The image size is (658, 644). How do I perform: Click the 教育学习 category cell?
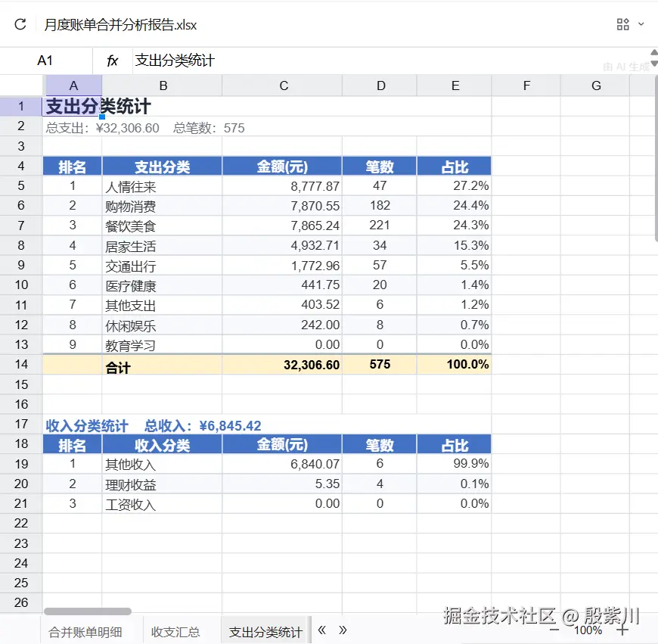click(163, 344)
